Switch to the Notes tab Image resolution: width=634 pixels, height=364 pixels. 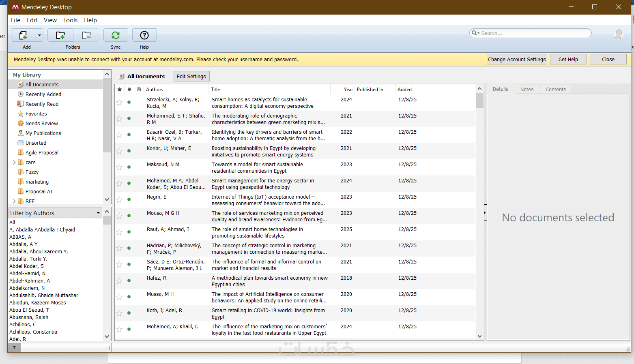coord(527,89)
